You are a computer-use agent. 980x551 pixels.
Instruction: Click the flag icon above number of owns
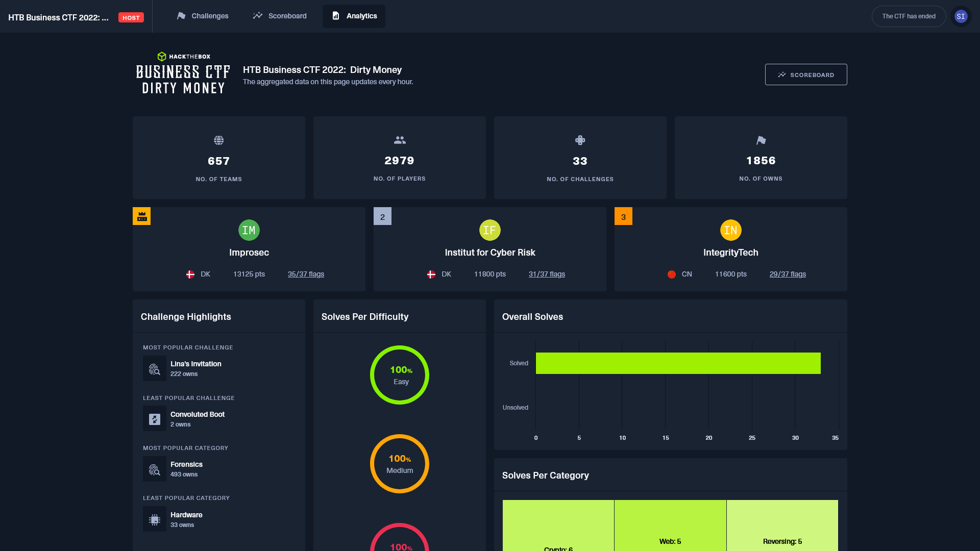coord(761,140)
